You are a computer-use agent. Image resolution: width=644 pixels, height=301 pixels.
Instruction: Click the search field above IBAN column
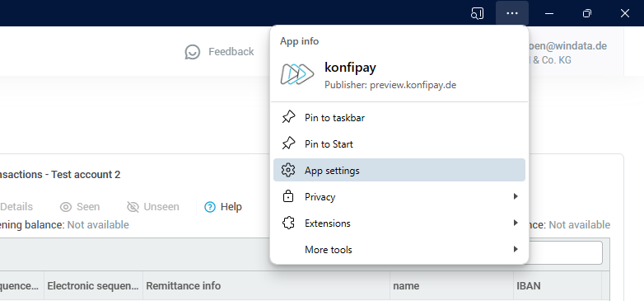(566, 253)
